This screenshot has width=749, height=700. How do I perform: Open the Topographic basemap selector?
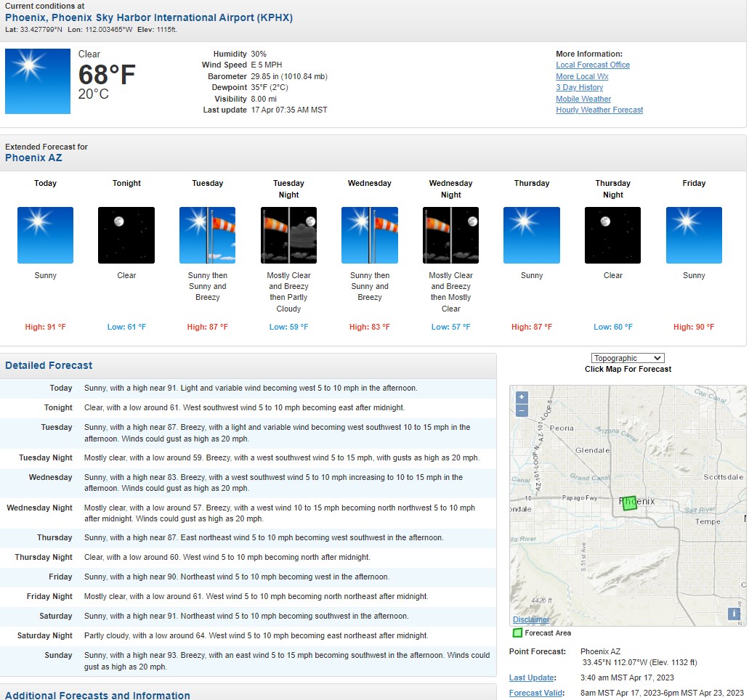click(627, 357)
